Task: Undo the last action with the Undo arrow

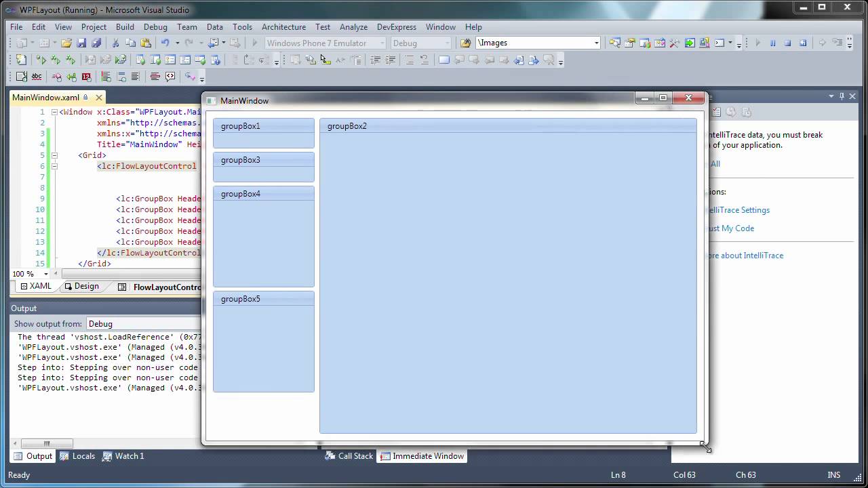Action: [165, 43]
